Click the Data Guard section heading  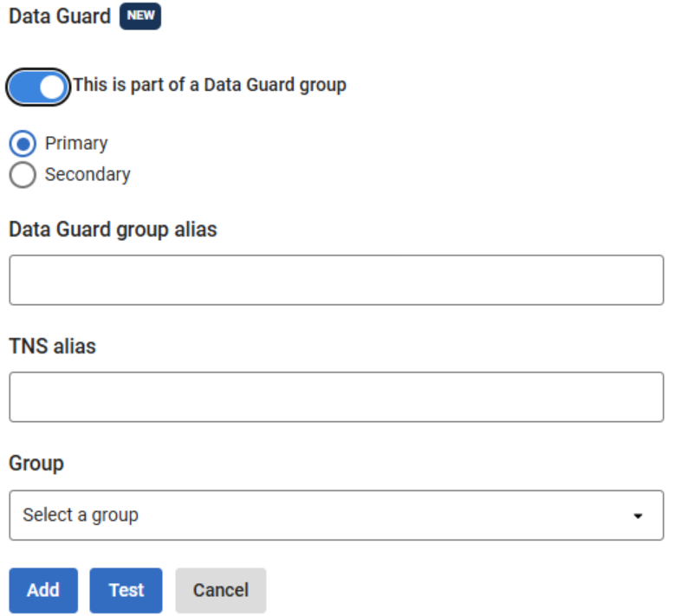pyautogui.click(x=60, y=16)
